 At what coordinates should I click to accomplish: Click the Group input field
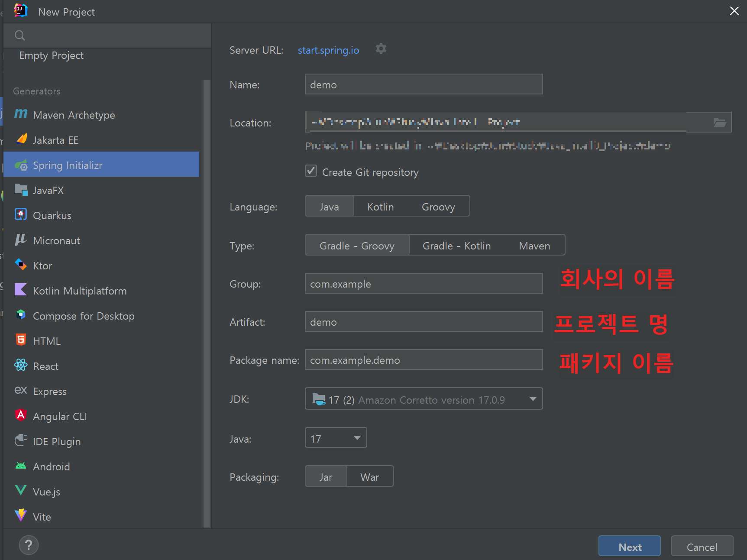click(424, 283)
